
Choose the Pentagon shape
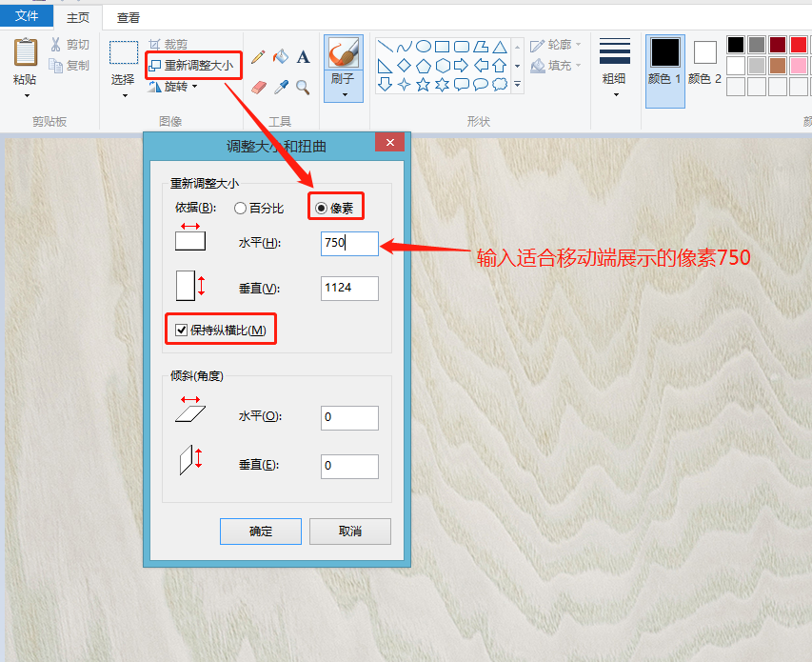coord(424,66)
